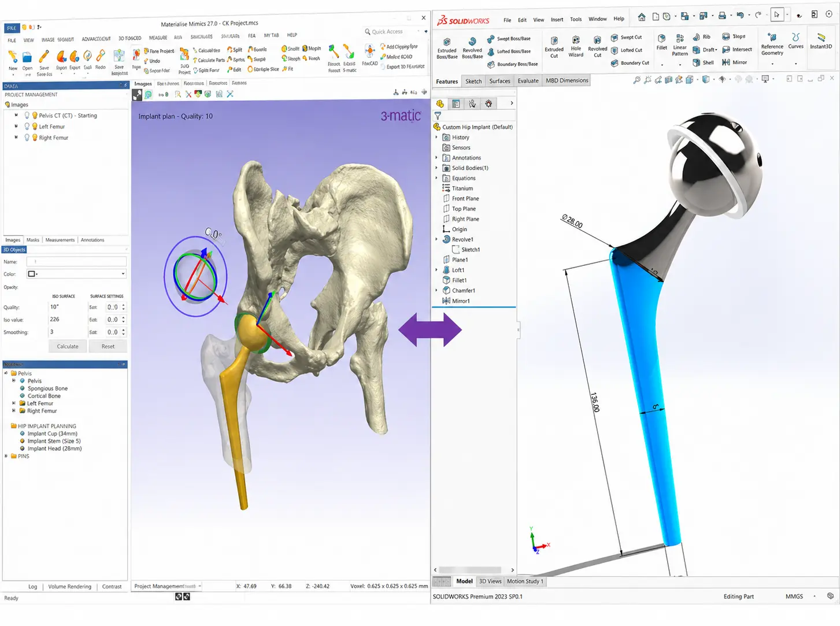Click Boundary Boss/Base tool
Viewport: 840px width, 626px height.
(x=512, y=64)
